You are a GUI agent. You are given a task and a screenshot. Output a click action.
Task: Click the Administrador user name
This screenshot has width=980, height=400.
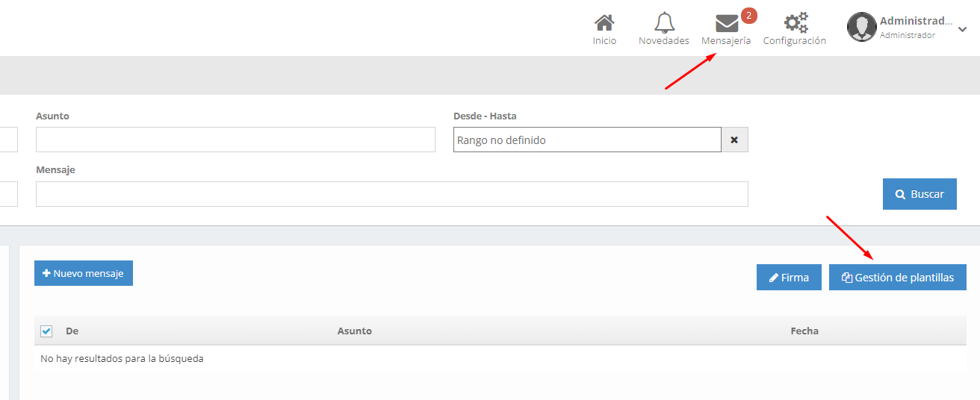pos(916,21)
